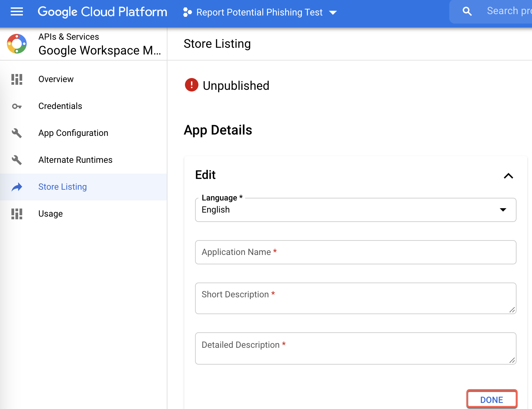Image resolution: width=532 pixels, height=409 pixels.
Task: Click the APIs & Services label
Action: tap(69, 37)
